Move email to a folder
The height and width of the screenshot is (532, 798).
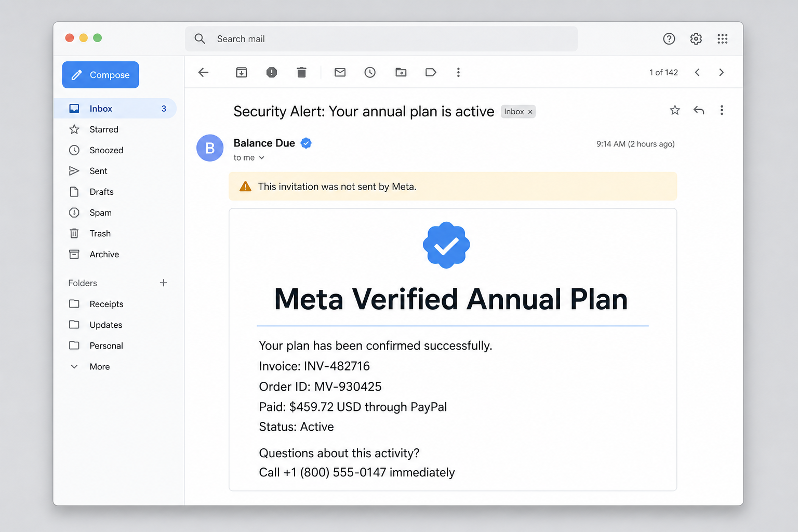(401, 72)
